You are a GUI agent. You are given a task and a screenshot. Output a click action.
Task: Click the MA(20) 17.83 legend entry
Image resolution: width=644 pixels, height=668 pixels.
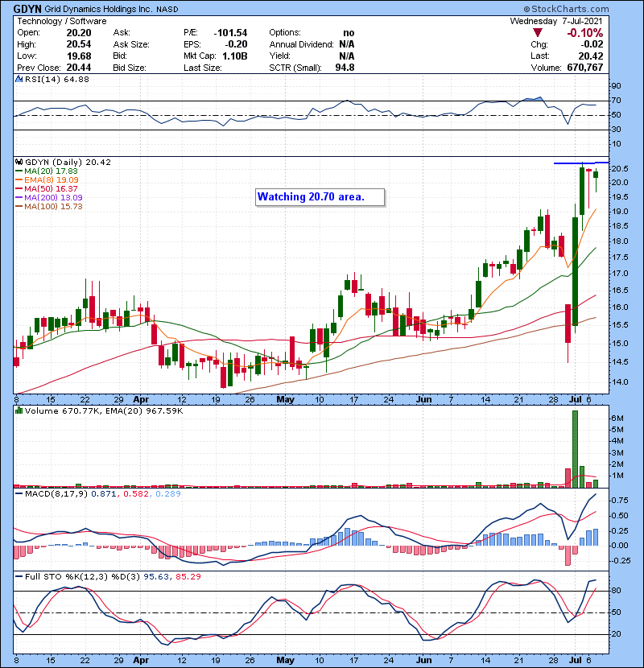(47, 171)
